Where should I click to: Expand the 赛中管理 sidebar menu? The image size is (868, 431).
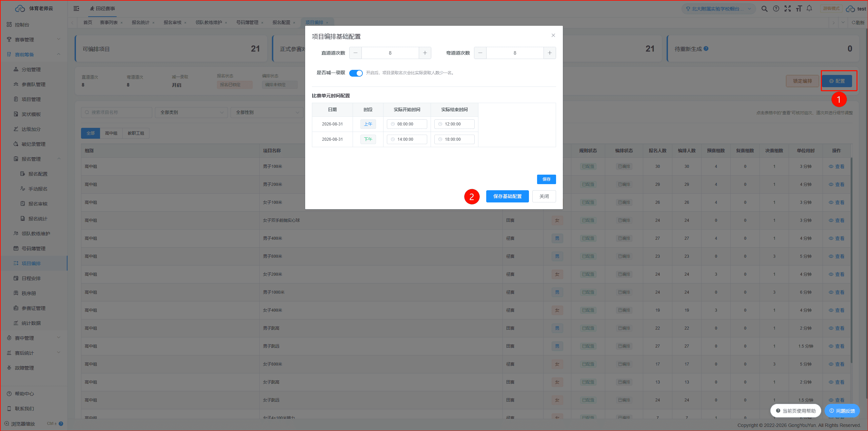pos(34,338)
